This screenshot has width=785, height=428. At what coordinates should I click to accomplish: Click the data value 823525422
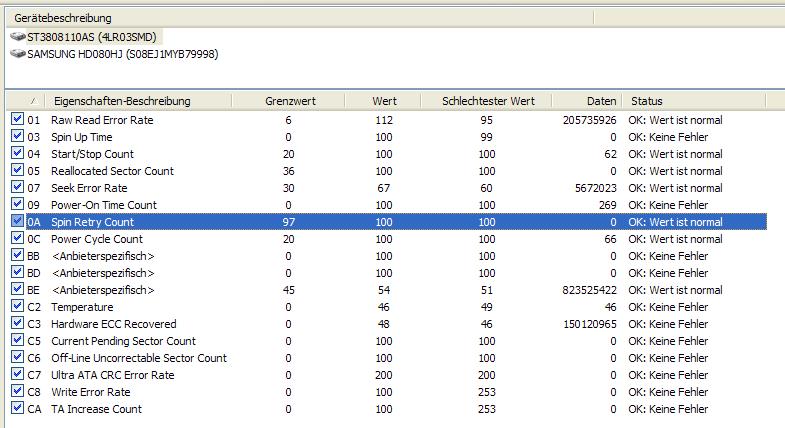click(x=589, y=290)
